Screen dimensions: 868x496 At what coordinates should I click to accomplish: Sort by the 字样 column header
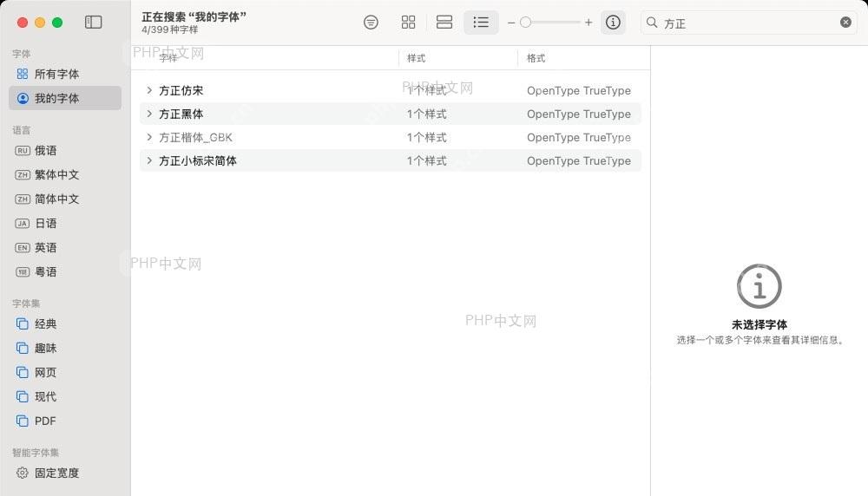click(168, 58)
